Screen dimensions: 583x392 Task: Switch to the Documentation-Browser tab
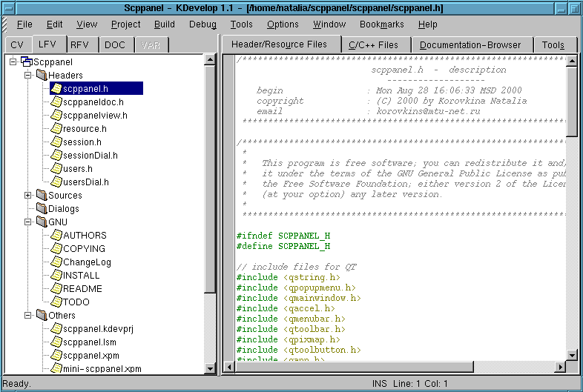tap(470, 45)
